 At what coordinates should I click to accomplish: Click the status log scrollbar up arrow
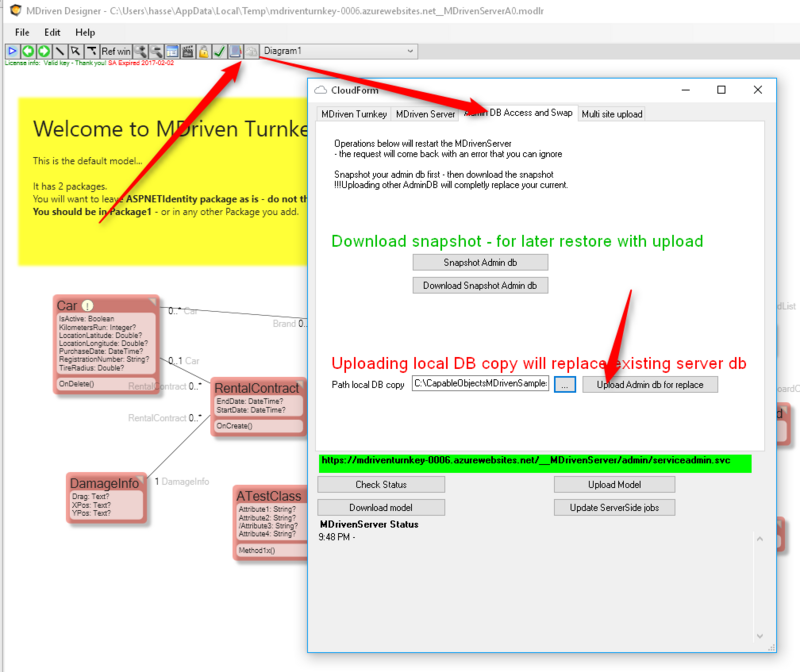(x=760, y=539)
